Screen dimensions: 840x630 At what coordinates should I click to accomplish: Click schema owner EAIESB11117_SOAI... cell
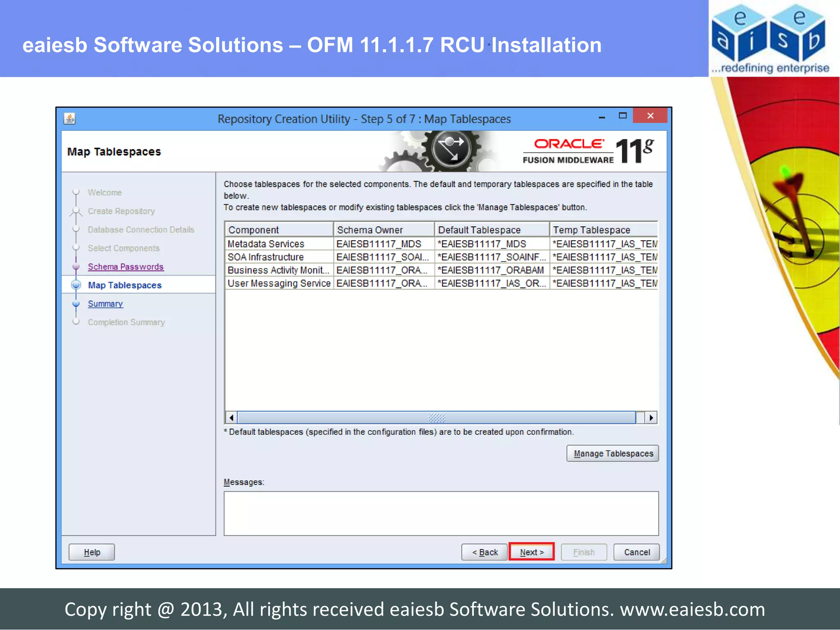384,257
